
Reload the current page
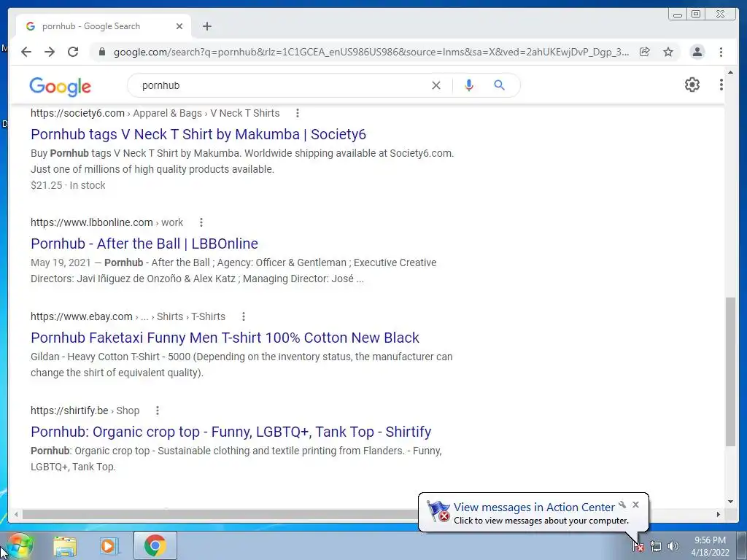(73, 52)
